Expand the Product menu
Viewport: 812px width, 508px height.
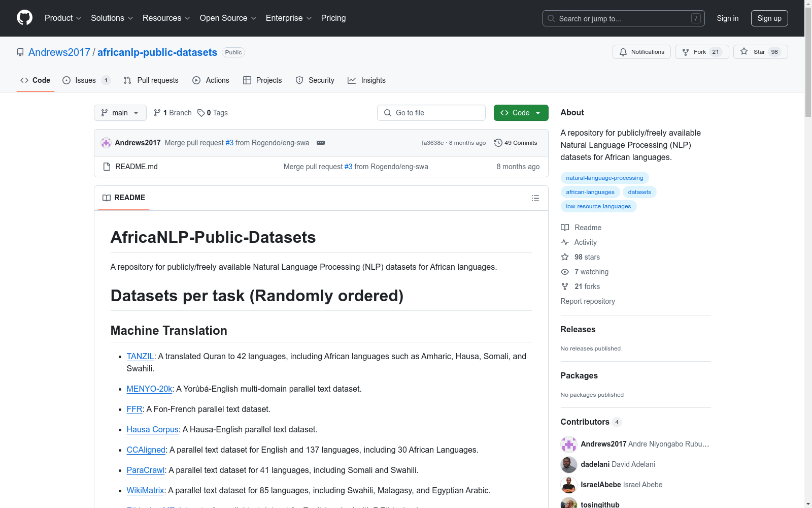[63, 18]
